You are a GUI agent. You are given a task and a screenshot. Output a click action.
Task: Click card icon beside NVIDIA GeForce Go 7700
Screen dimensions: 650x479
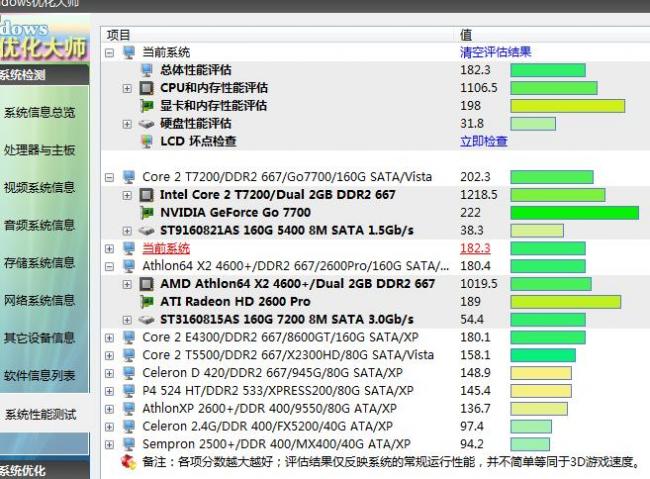click(146, 213)
